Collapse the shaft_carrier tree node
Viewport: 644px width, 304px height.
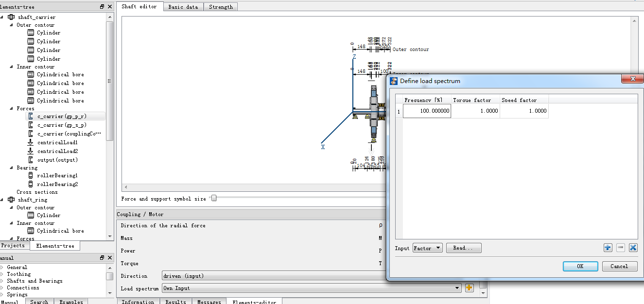[2, 17]
